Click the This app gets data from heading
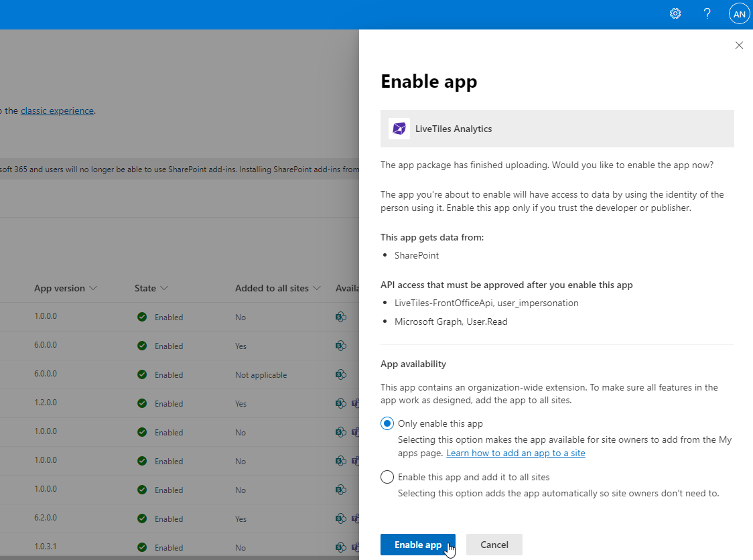Image resolution: width=753 pixels, height=560 pixels. pos(432,237)
